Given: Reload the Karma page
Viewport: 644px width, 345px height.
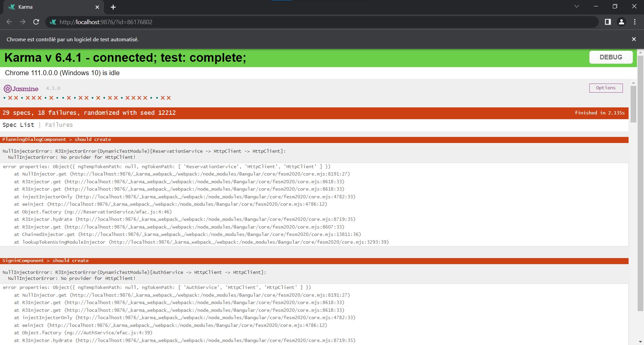Looking at the screenshot, I should point(36,22).
